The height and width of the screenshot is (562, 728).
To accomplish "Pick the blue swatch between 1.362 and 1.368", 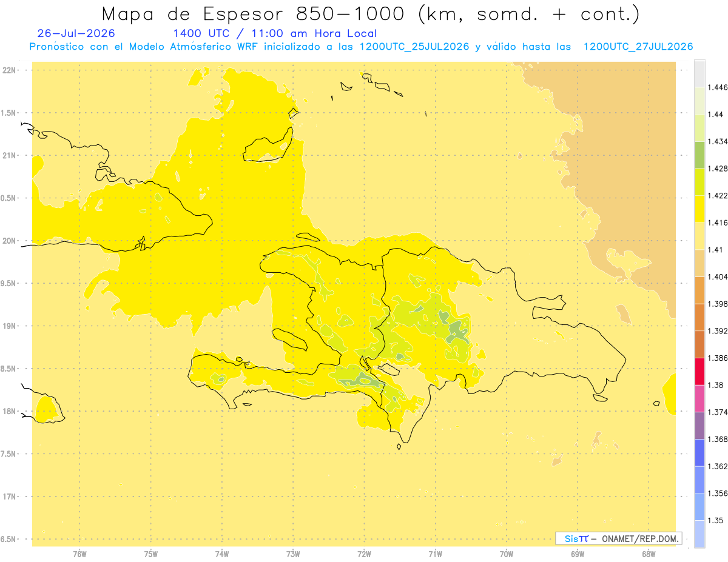I will (699, 453).
